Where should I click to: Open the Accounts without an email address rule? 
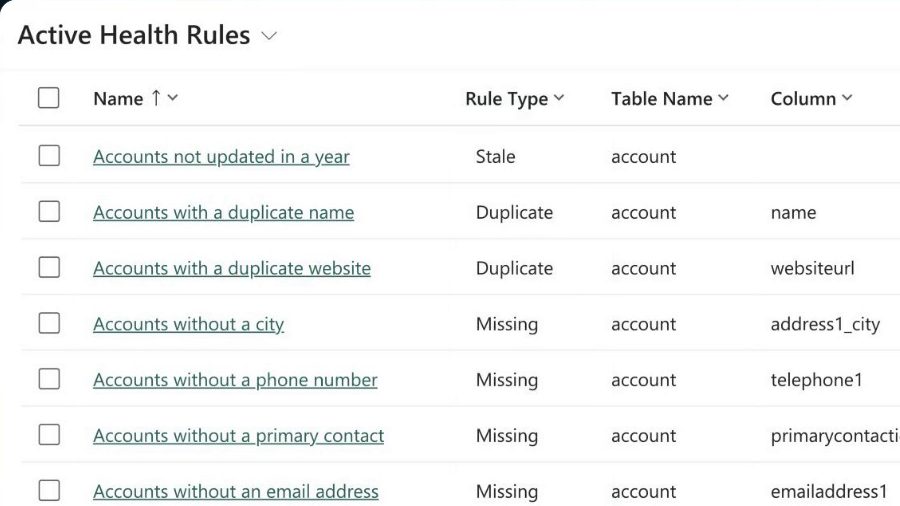coord(236,492)
